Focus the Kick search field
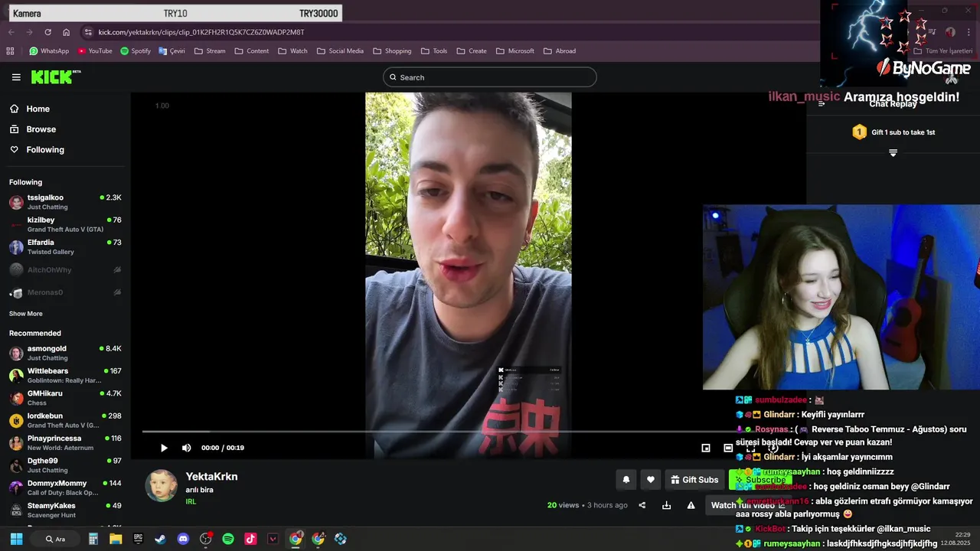The image size is (980, 551). coord(490,77)
